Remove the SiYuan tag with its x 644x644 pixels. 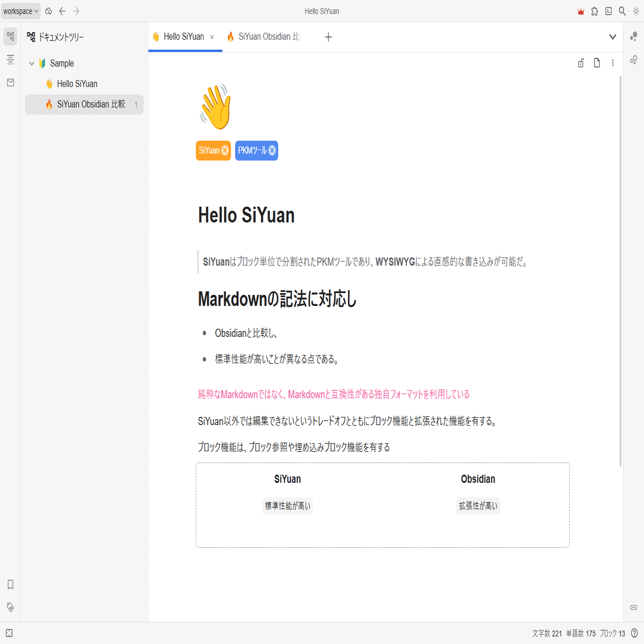tap(225, 150)
